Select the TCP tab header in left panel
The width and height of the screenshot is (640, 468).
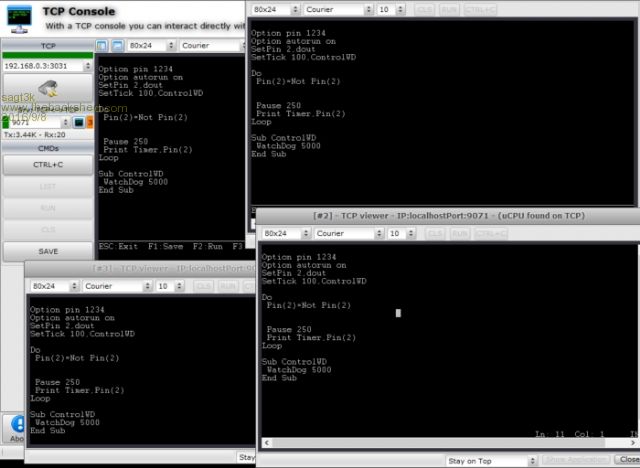(47, 46)
